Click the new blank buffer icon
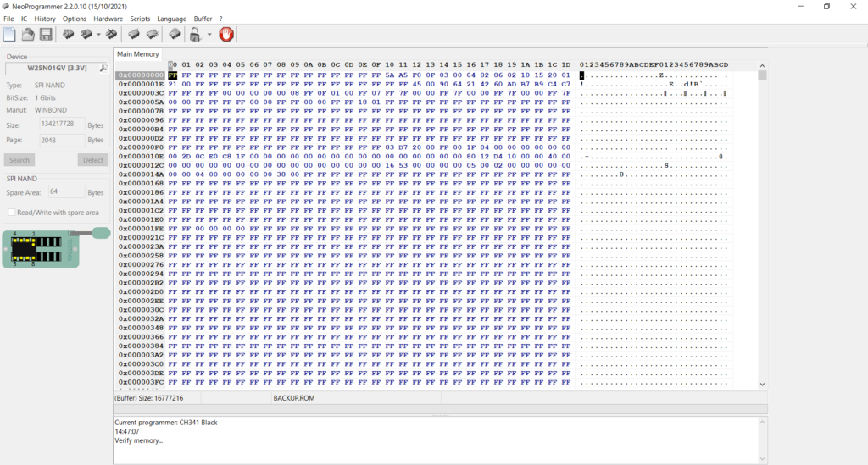The height and width of the screenshot is (465, 868). coord(9,35)
